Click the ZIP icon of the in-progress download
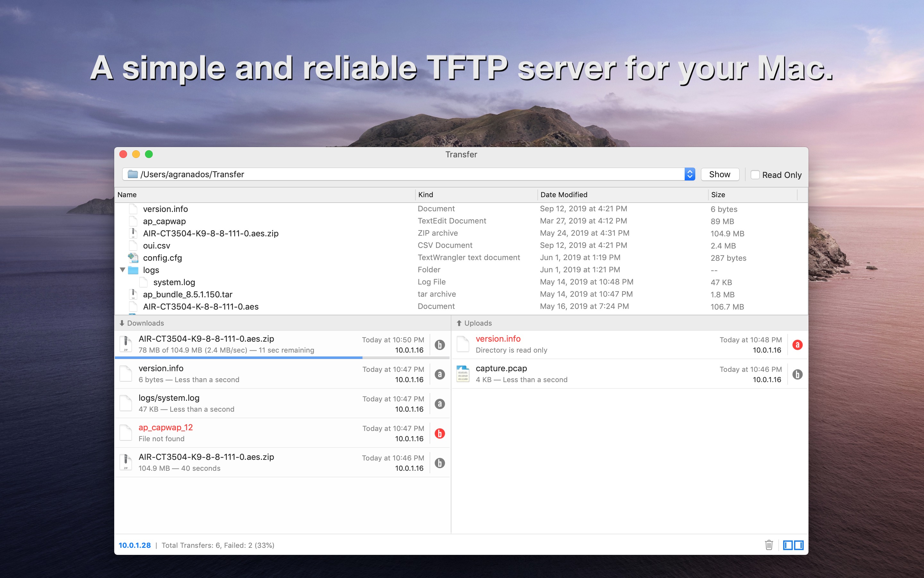 [126, 344]
